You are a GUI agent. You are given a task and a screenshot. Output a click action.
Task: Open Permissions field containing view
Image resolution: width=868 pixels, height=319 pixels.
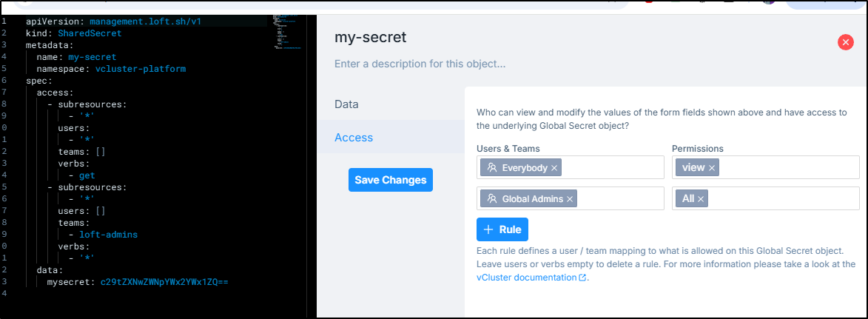click(766, 167)
